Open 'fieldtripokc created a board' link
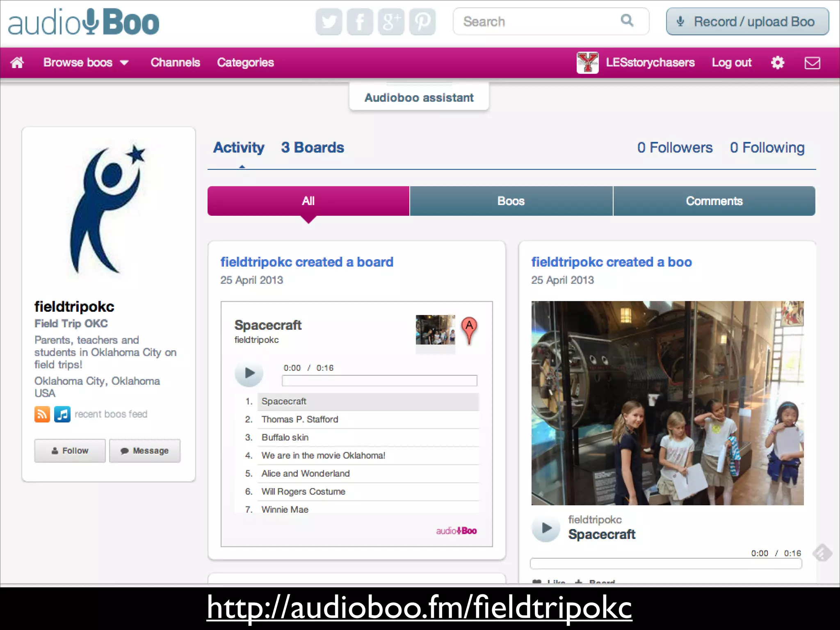 coord(307,262)
